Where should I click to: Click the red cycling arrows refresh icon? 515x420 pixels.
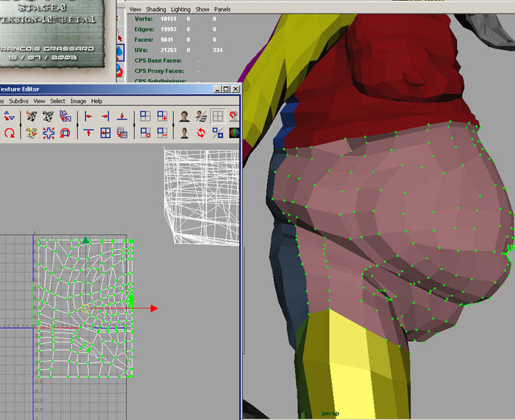tap(201, 132)
